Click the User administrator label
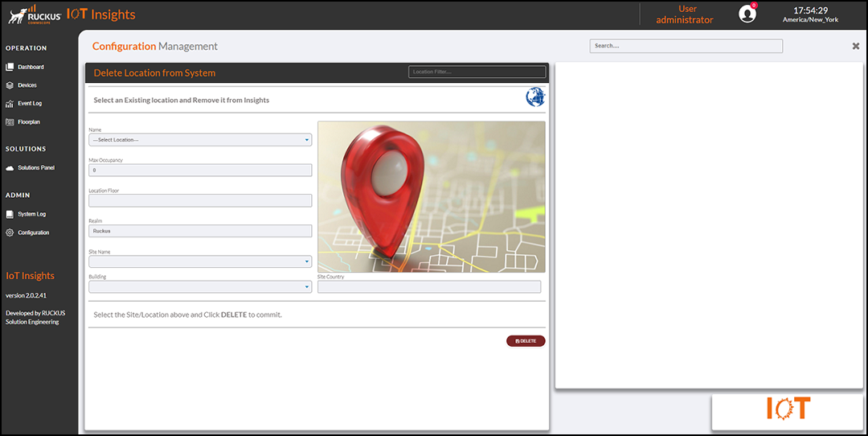The height and width of the screenshot is (436, 868). 684,14
